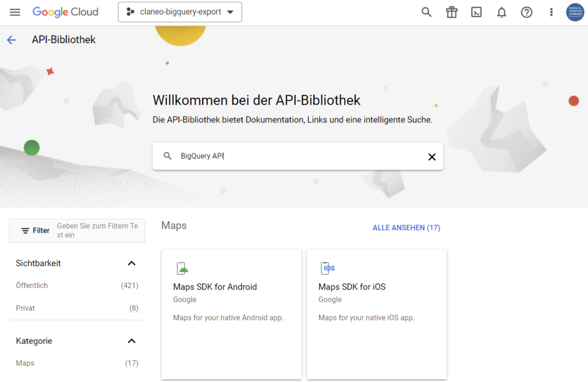The image size is (588, 382).
Task: Click the Maps SDK for iOS icon
Action: (328, 268)
